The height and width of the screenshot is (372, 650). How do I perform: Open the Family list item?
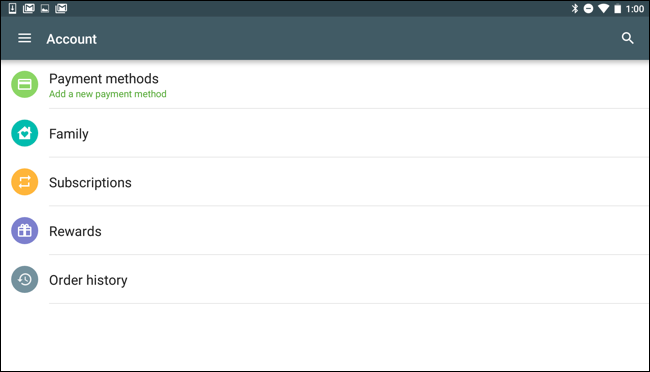(x=325, y=133)
